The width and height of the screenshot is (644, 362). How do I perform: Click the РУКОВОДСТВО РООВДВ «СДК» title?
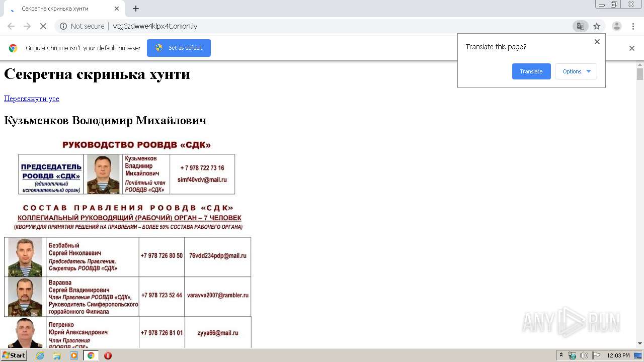(x=136, y=145)
